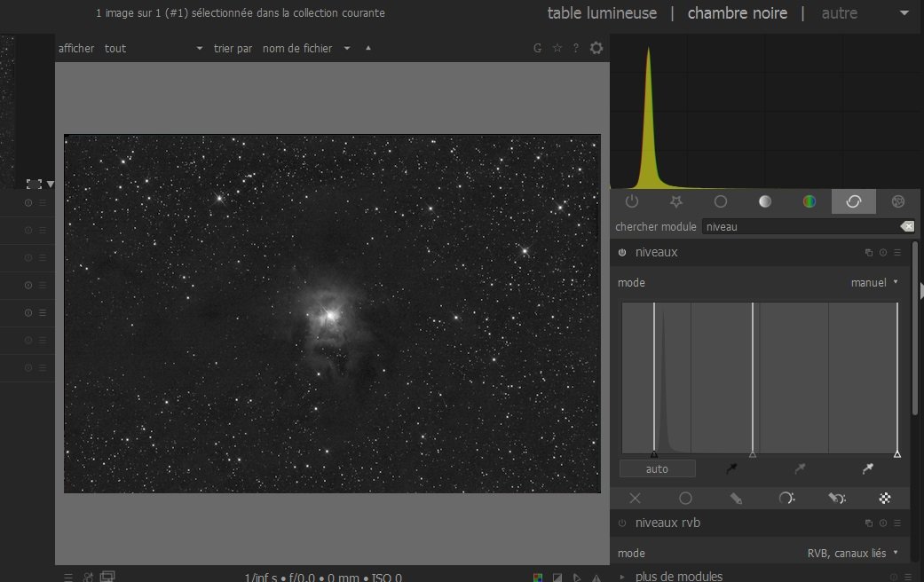The image size is (924, 582).
Task: Click the snapshot focus bracket icon in left panel
Action: pos(34,185)
